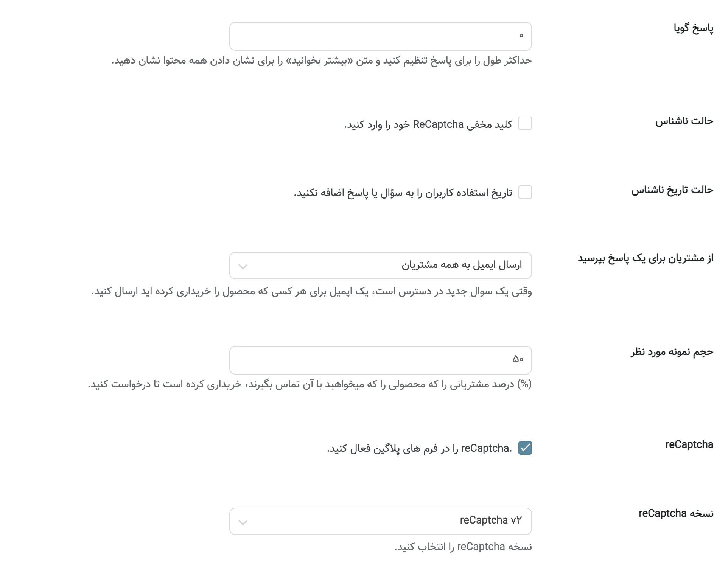Tick the حالت تاریخ ناشناس checkbox

coord(525,193)
